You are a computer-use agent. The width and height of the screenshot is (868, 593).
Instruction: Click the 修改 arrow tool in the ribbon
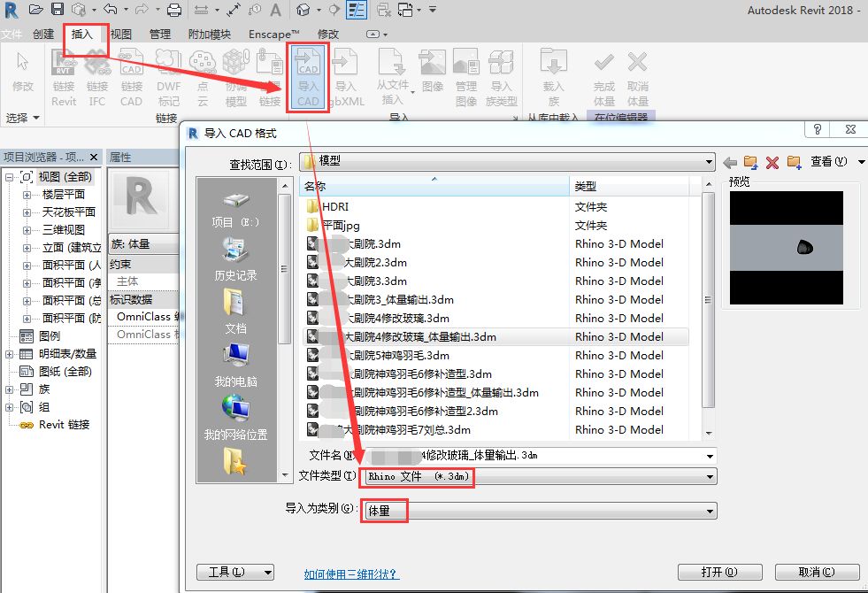pos(23,72)
